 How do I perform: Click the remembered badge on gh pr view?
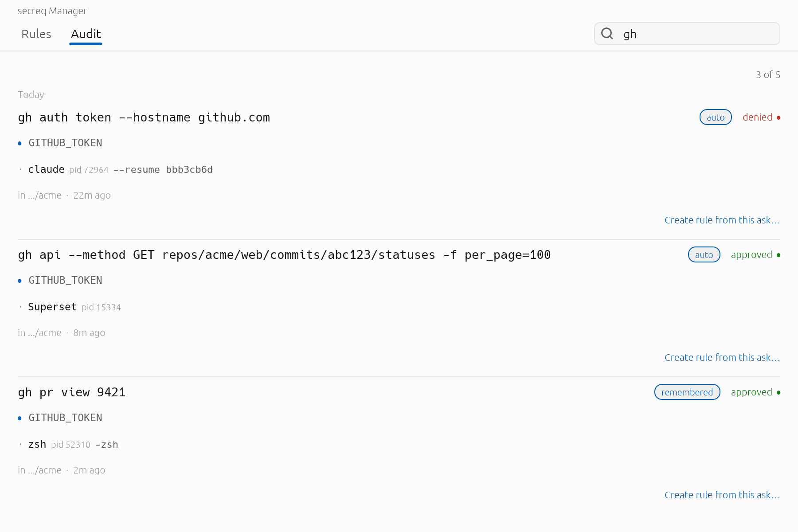[687, 392]
